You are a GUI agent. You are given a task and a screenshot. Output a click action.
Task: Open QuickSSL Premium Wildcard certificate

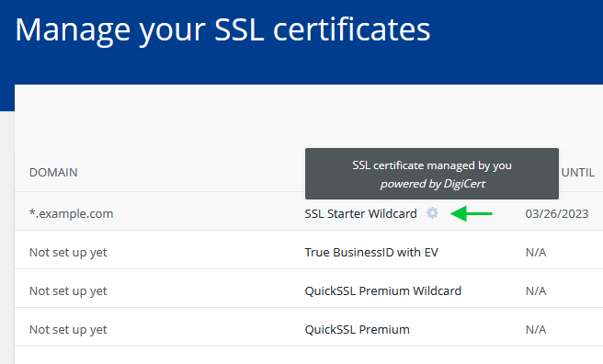tap(382, 291)
